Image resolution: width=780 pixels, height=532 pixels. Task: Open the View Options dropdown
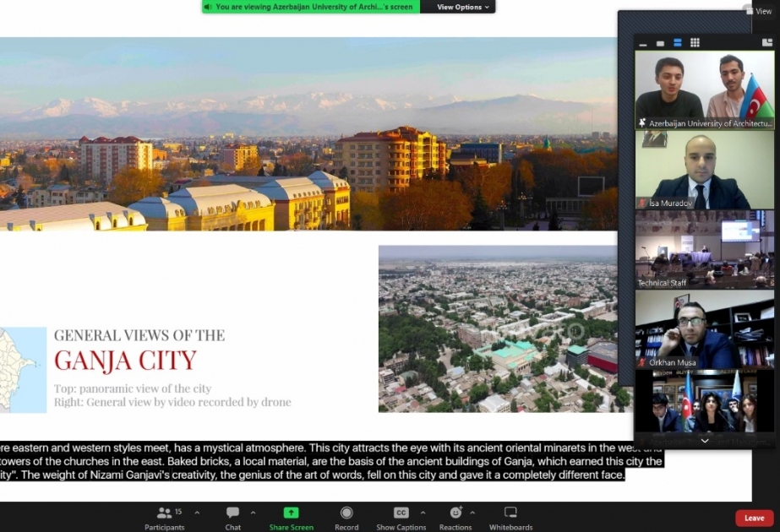pos(462,7)
